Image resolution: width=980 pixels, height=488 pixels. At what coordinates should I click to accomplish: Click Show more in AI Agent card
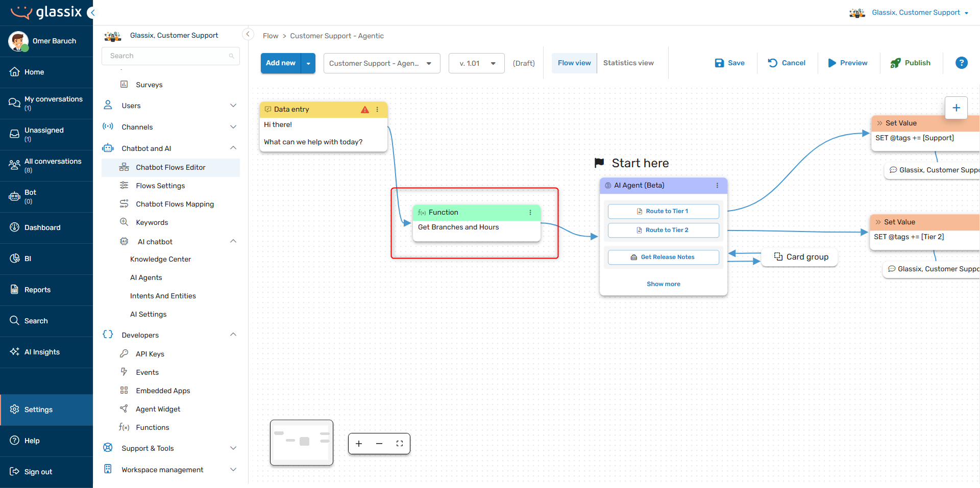pyautogui.click(x=663, y=284)
